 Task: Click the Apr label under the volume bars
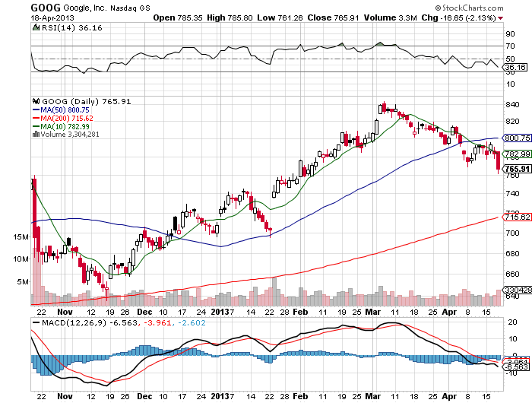click(x=449, y=312)
